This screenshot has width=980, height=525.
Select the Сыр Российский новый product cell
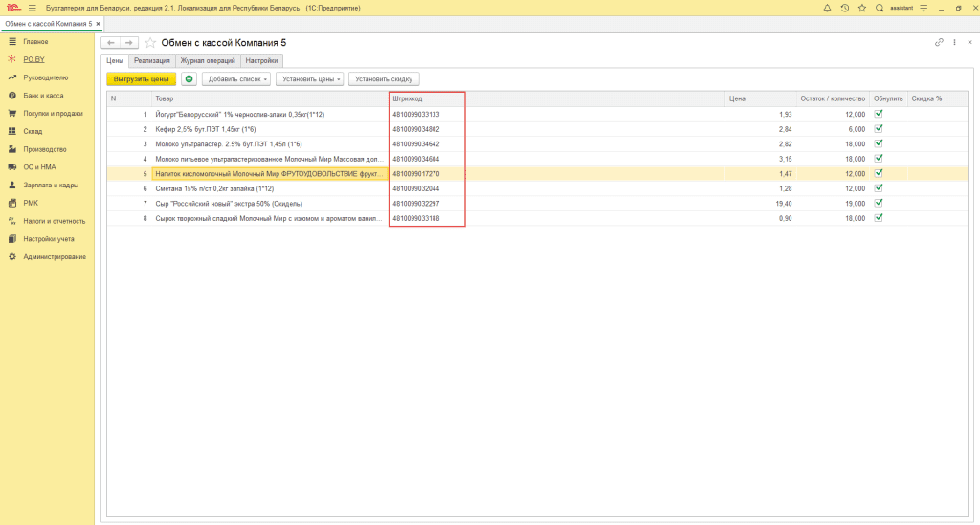coord(270,204)
